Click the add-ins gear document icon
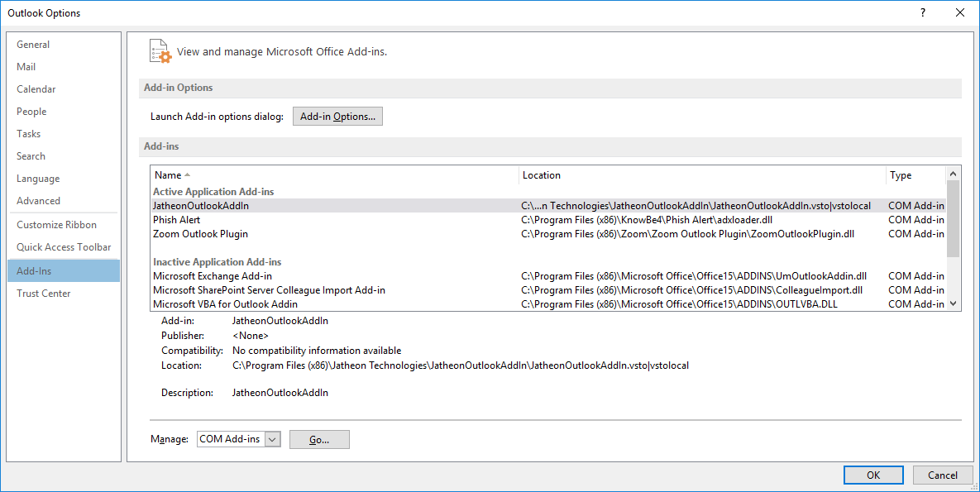Image resolution: width=980 pixels, height=492 pixels. point(160,51)
